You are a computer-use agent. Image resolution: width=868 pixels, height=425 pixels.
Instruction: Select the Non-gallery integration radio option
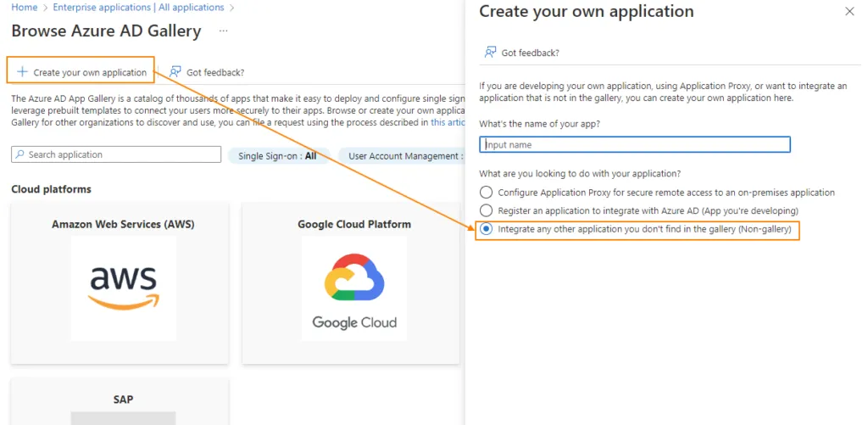tap(486, 229)
